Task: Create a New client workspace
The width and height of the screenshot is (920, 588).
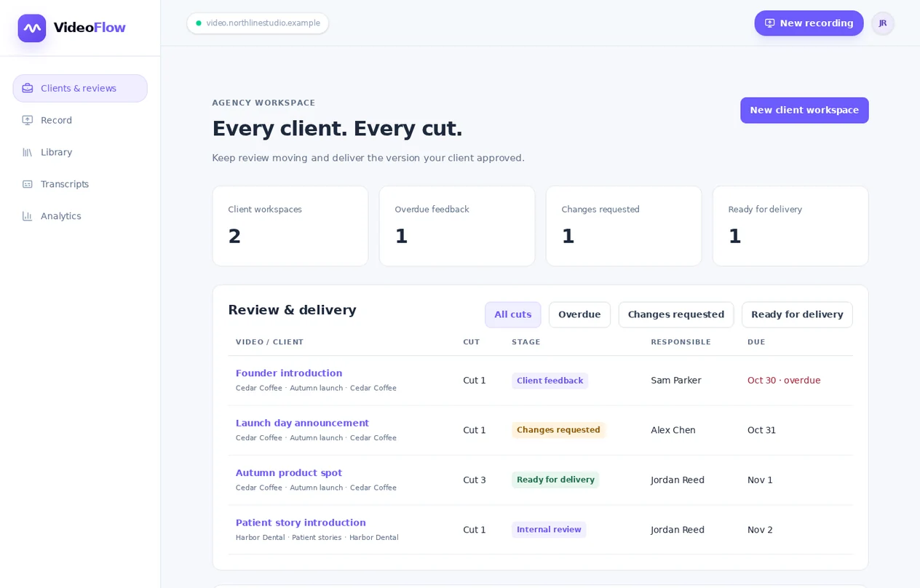Action: point(804,111)
